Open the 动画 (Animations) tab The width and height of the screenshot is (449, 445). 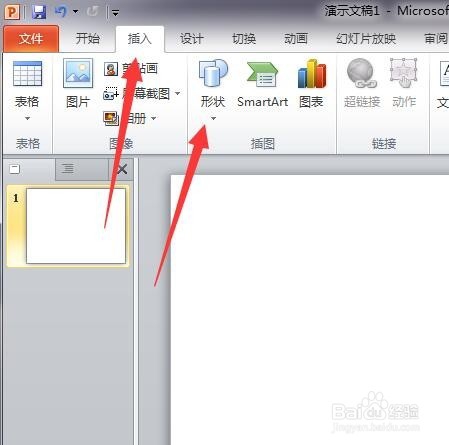pyautogui.click(x=296, y=39)
